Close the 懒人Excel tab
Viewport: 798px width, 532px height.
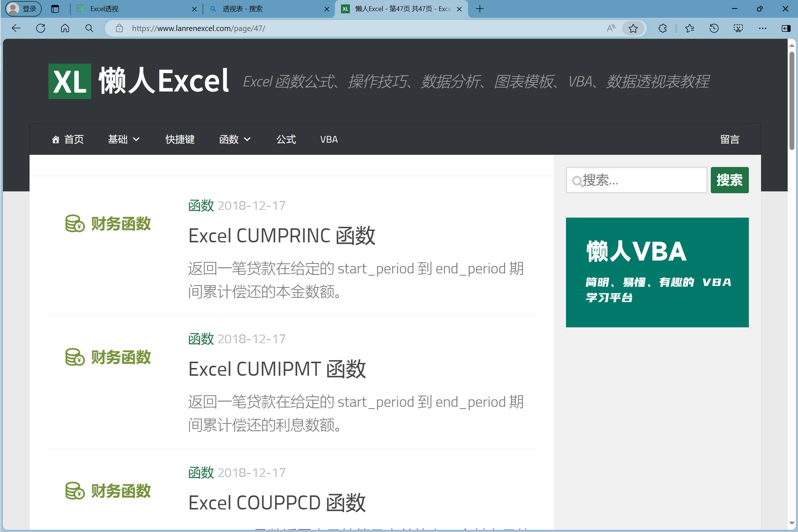pyautogui.click(x=459, y=9)
